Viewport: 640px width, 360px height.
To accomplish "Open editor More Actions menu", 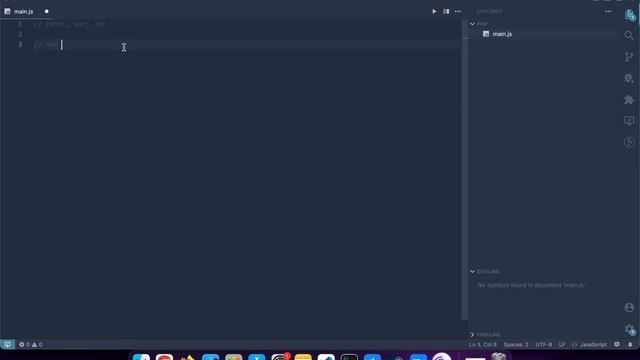I will coord(458,11).
